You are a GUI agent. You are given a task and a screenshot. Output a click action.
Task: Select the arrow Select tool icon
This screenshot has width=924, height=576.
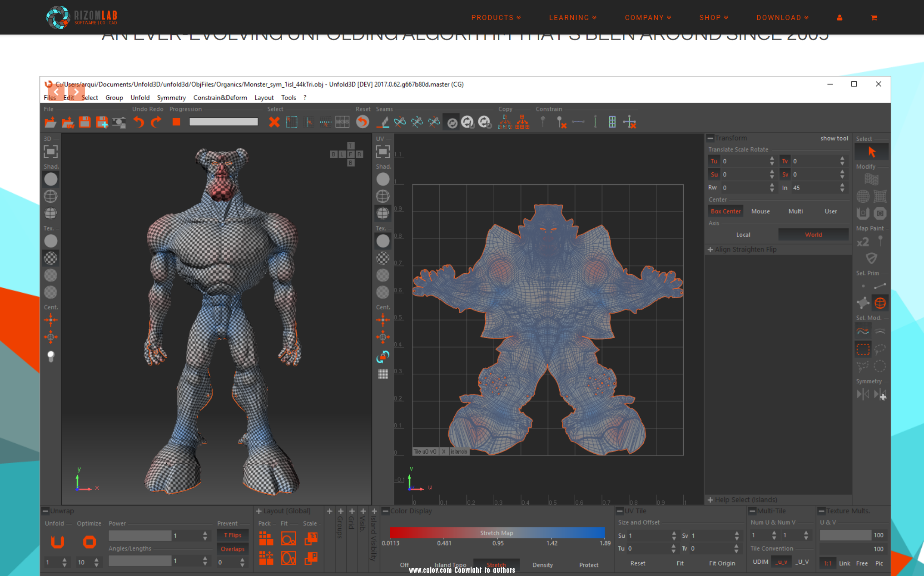tap(871, 152)
